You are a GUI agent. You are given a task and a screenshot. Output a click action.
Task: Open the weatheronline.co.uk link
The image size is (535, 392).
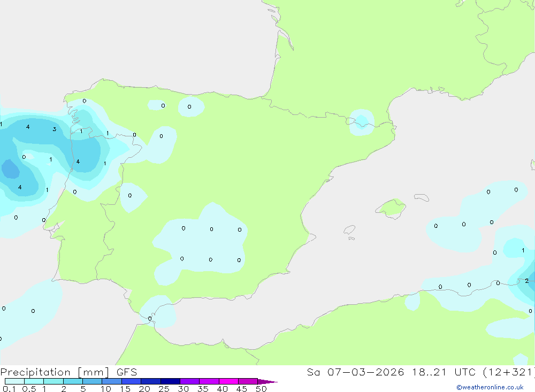pos(490,387)
